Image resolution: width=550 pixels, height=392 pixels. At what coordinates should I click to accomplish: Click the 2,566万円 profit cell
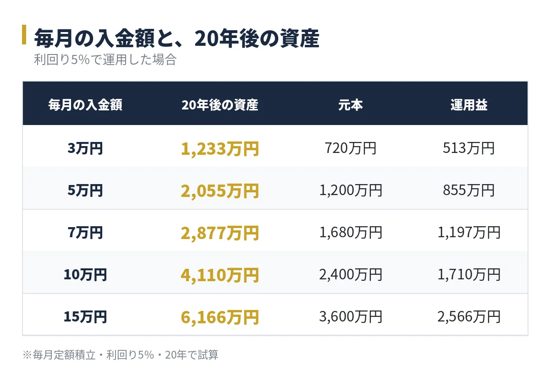tap(469, 317)
